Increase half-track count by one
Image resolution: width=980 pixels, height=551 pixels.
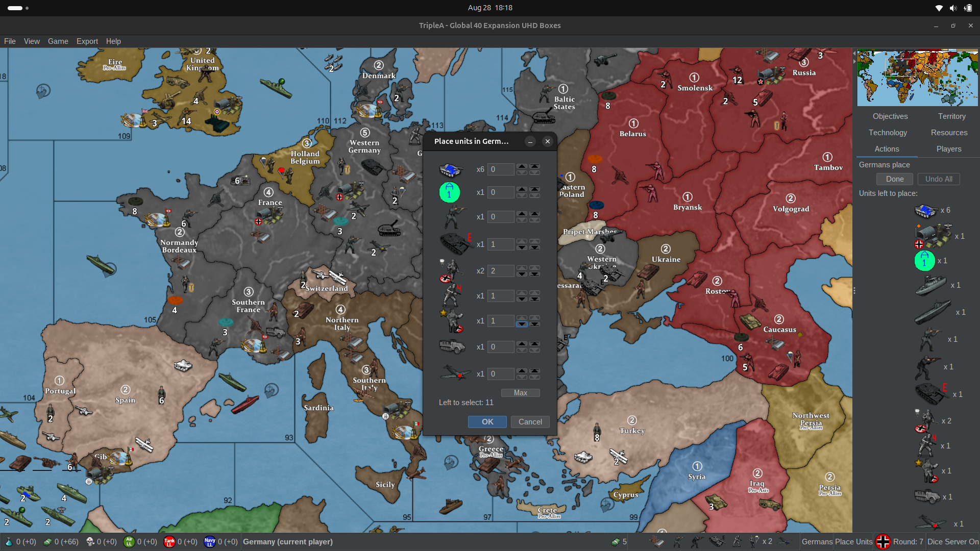pyautogui.click(x=522, y=344)
